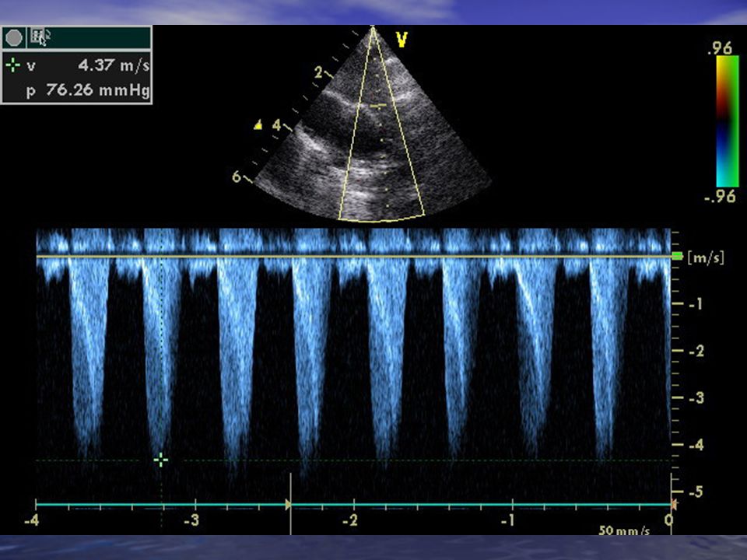Screen dimensions: 747x560
Task: Click the '[m/s]' velocity unit label
Action: pyautogui.click(x=706, y=257)
